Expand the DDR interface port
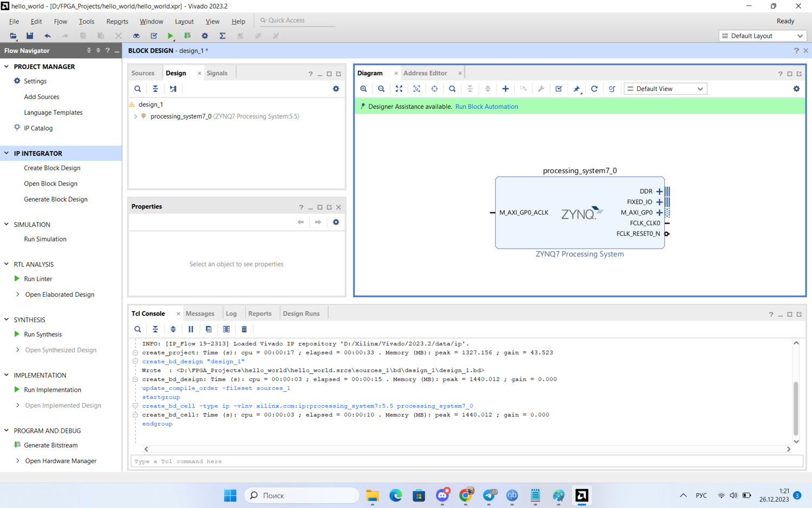Viewport: 812px width, 508px height. 659,191
